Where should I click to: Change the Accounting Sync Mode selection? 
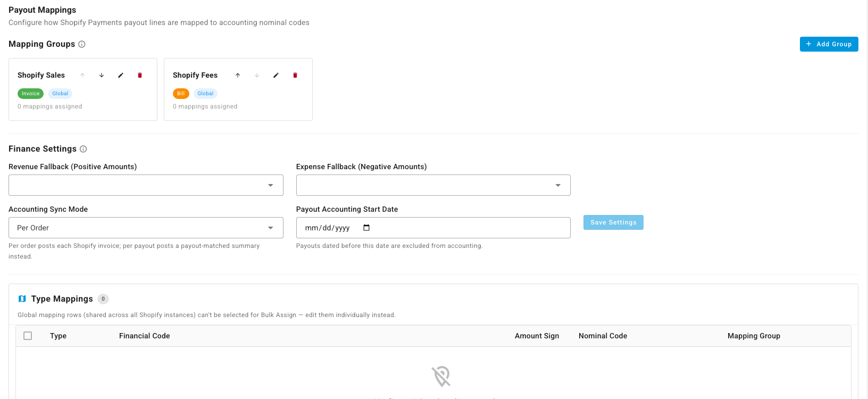pos(146,228)
